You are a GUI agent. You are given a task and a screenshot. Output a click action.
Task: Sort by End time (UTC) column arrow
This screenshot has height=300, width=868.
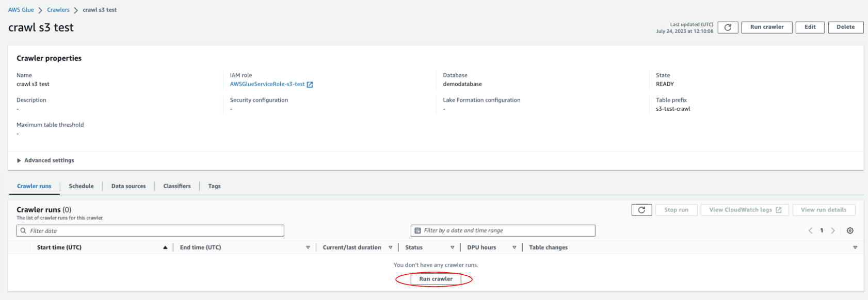click(308, 247)
